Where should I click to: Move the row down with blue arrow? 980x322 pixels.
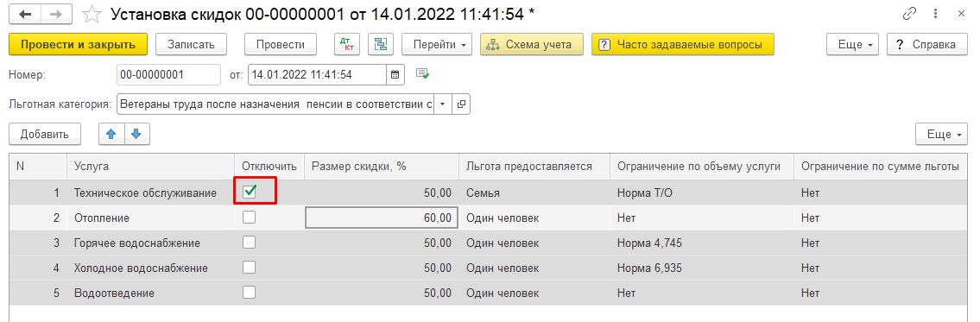137,134
